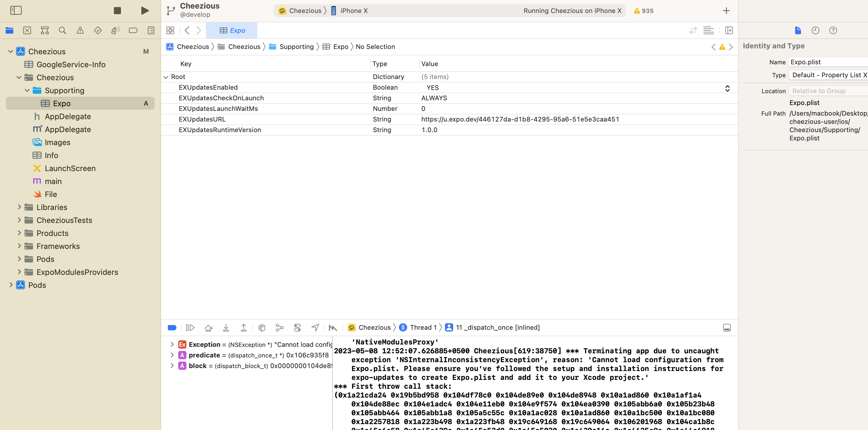The image size is (868, 430).
Task: Click the Location simulation arrow in debug bar
Action: 315,327
